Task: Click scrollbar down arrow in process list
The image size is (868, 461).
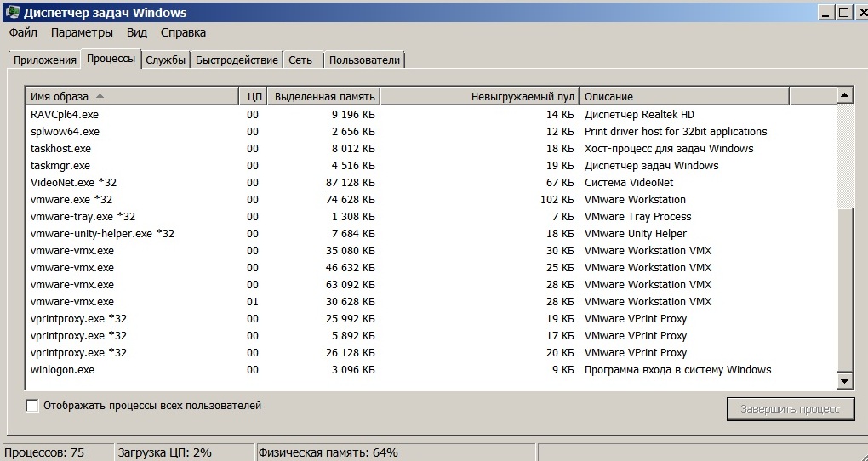Action: tap(844, 382)
